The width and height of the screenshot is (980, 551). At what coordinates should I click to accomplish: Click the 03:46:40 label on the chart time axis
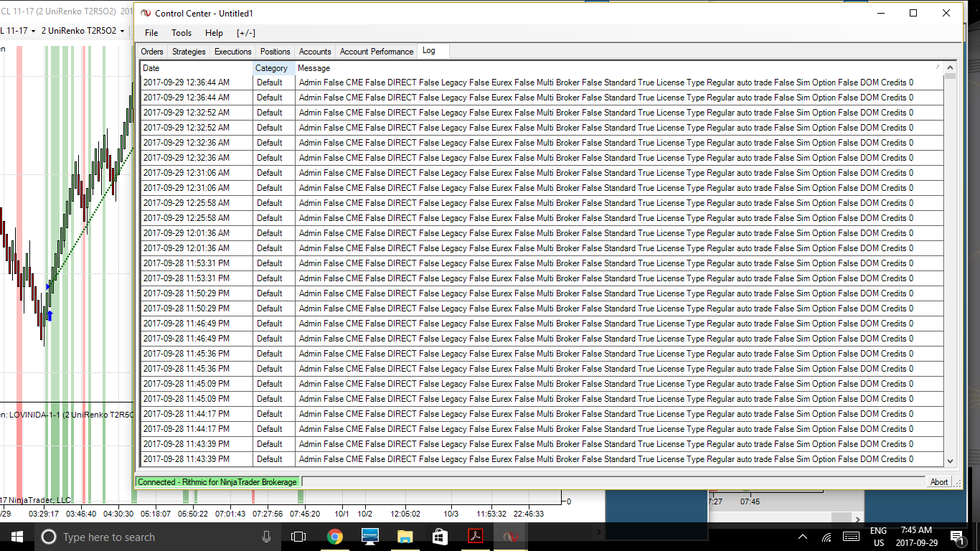[x=81, y=514]
